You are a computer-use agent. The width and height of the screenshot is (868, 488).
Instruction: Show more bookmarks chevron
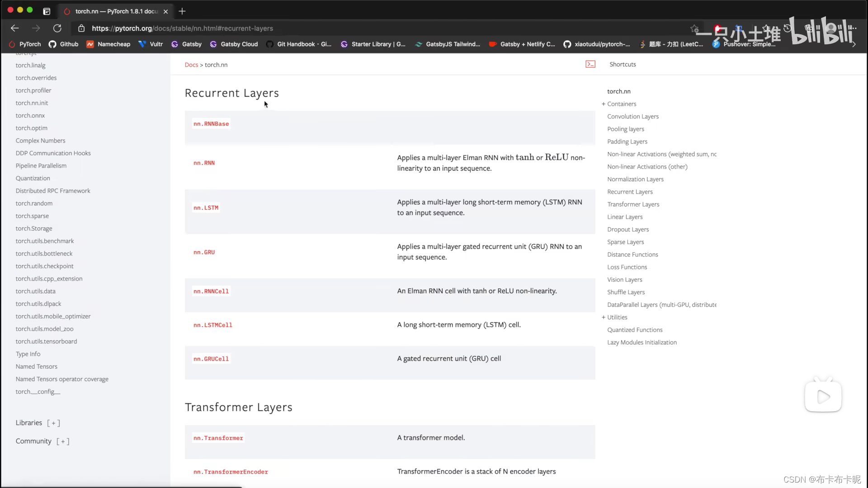[854, 44]
